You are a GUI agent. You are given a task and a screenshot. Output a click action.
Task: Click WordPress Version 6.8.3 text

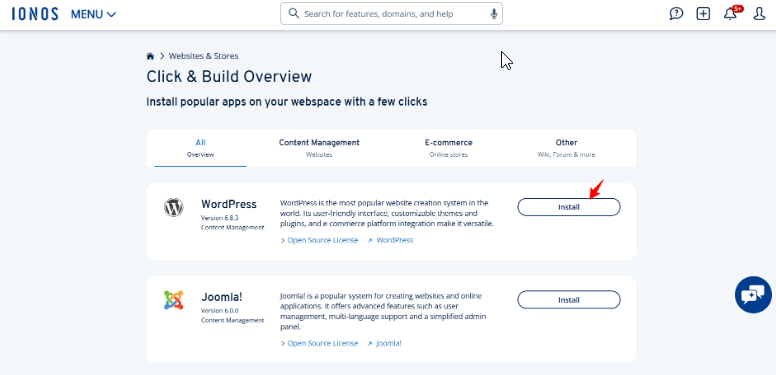click(x=220, y=218)
